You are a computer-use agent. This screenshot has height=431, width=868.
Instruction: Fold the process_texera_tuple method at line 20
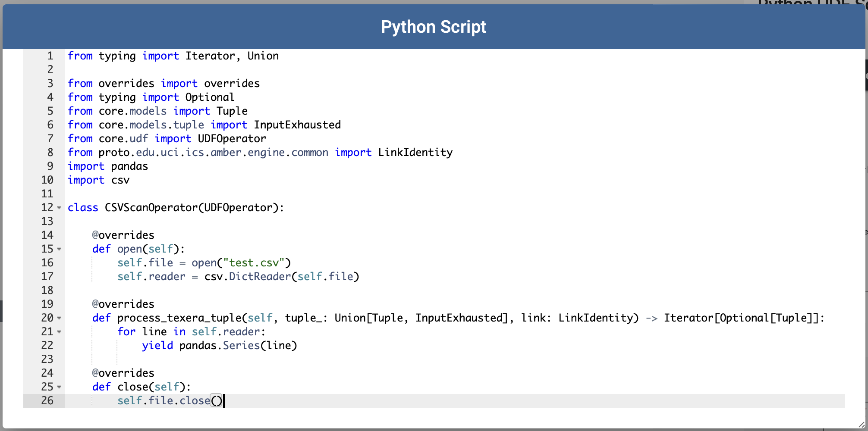pos(59,318)
